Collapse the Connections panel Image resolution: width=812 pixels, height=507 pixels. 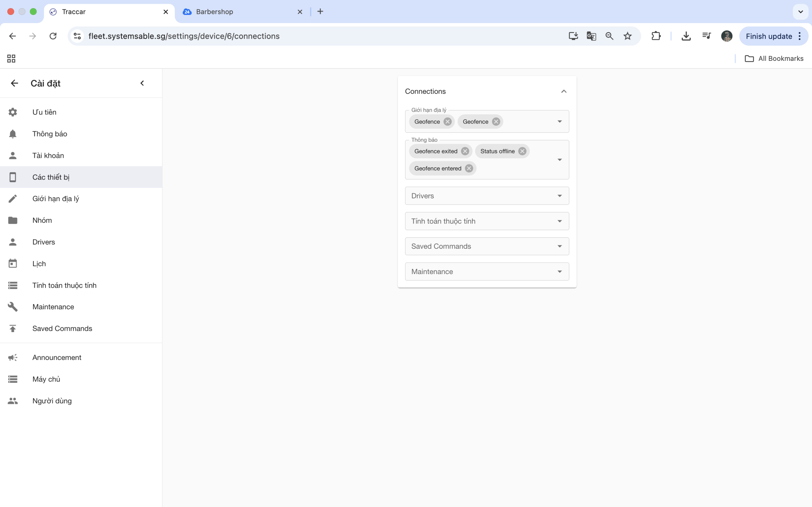pyautogui.click(x=564, y=91)
